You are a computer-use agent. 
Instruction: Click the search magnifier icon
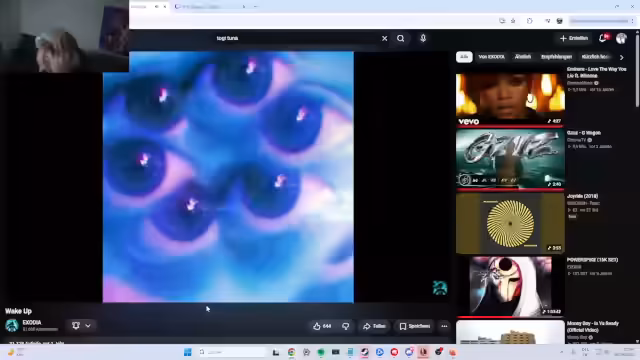coord(400,38)
